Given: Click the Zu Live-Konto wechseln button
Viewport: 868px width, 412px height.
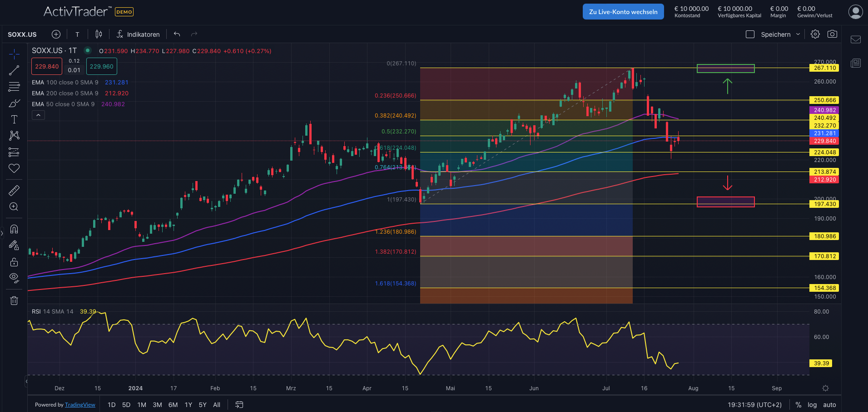Looking at the screenshot, I should tap(623, 12).
